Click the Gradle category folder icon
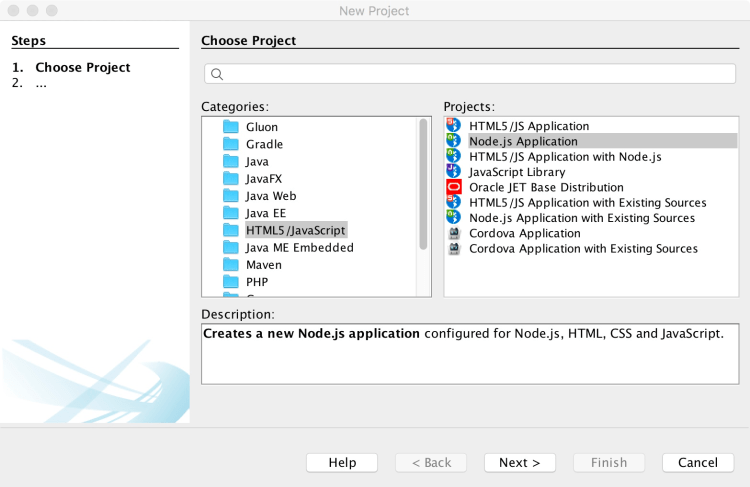Viewport: 750px width, 487px height. click(x=231, y=144)
